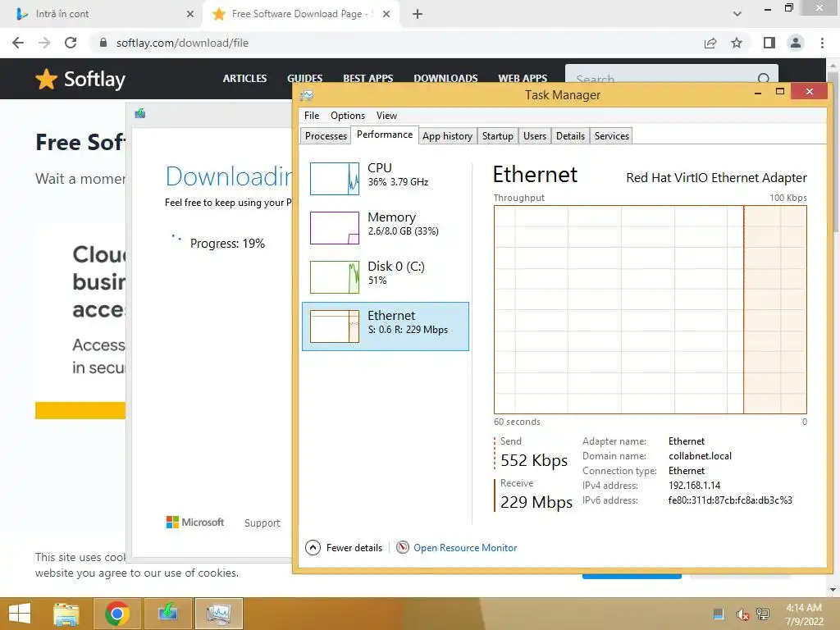Collapse Task Manager with Fewer details arrow

tap(313, 547)
